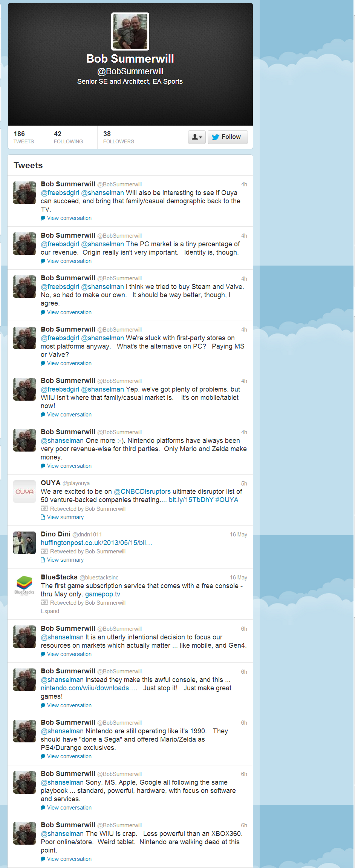Click the @CNBCDisruptors mention
The image size is (355, 868).
[x=142, y=492]
